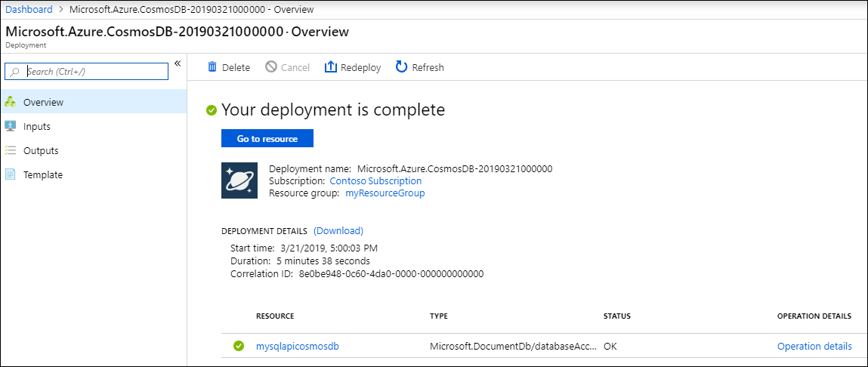Open Operation details link for mysqlapicosmosdb
This screenshot has width=868, height=367.
tap(814, 347)
